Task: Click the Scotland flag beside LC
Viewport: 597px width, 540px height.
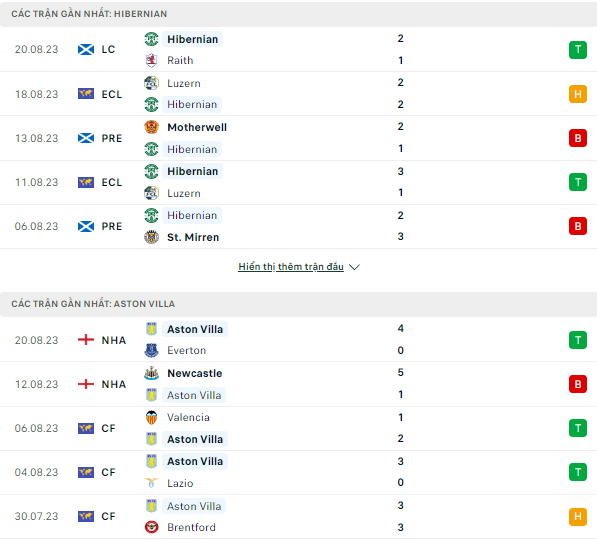Action: 86,50
